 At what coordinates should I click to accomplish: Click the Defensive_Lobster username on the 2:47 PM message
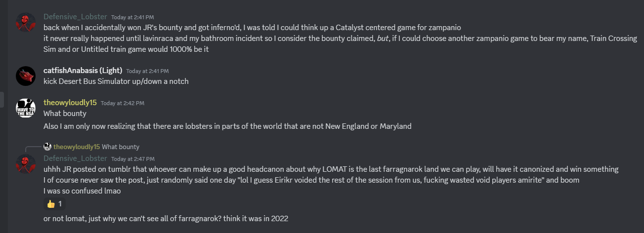point(75,158)
